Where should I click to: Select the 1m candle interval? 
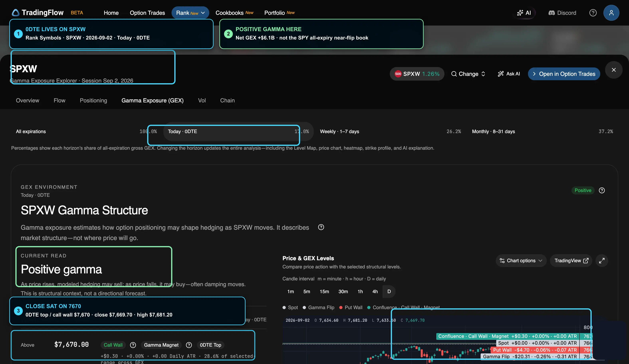[291, 291]
